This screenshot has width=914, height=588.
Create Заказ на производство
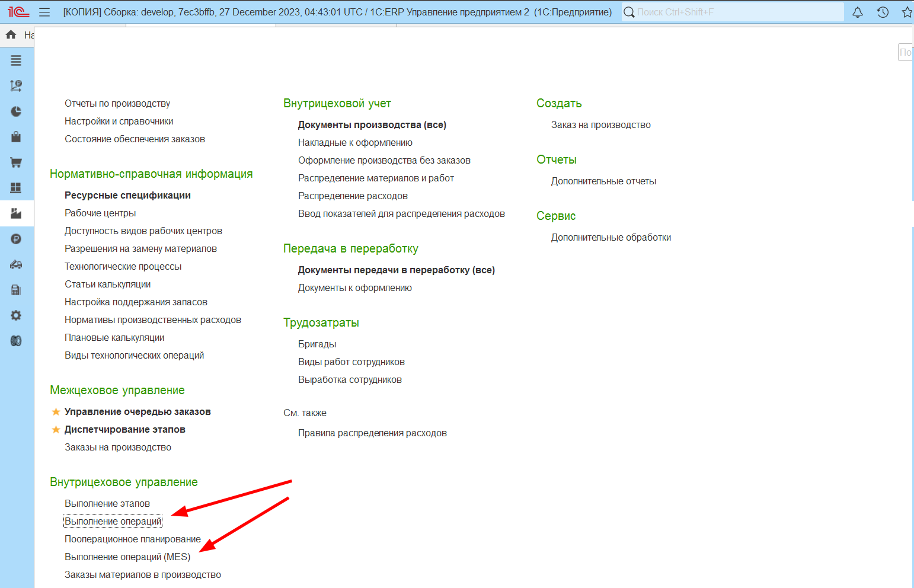point(601,124)
